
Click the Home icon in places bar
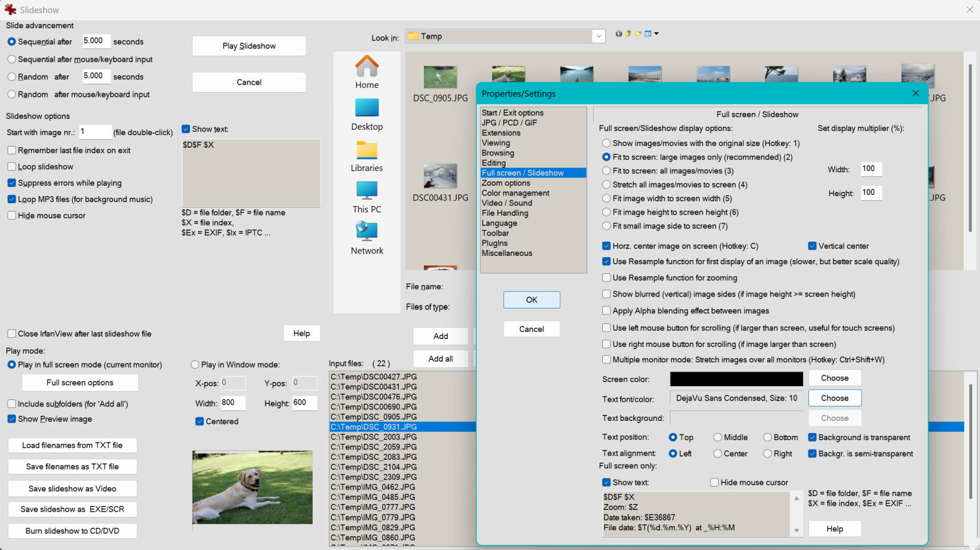(x=367, y=66)
